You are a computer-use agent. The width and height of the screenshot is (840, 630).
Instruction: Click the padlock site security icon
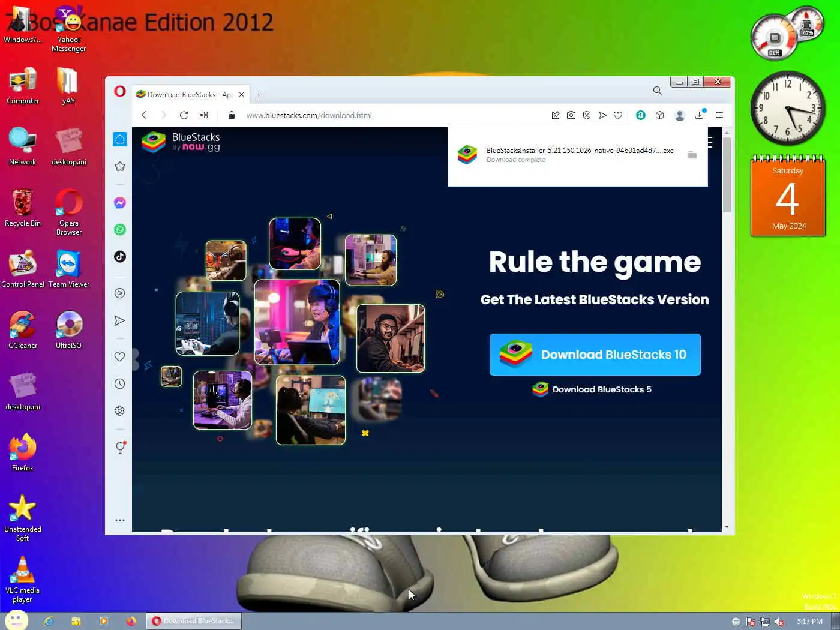tap(232, 115)
